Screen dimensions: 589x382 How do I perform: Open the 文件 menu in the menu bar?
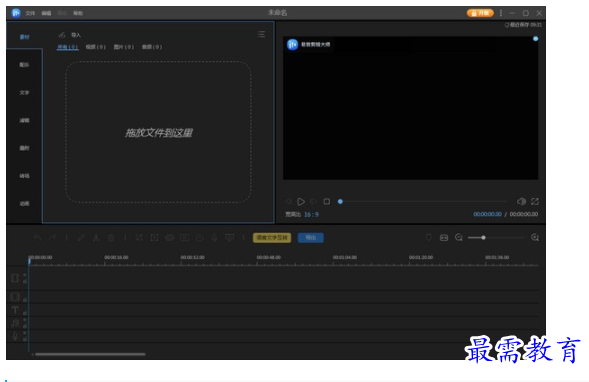tap(30, 13)
